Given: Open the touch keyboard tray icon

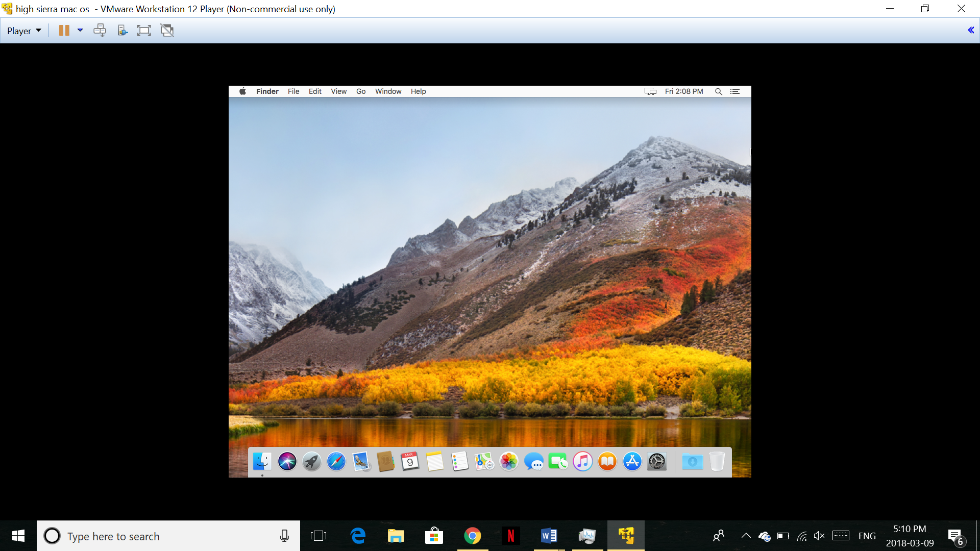Looking at the screenshot, I should (841, 536).
